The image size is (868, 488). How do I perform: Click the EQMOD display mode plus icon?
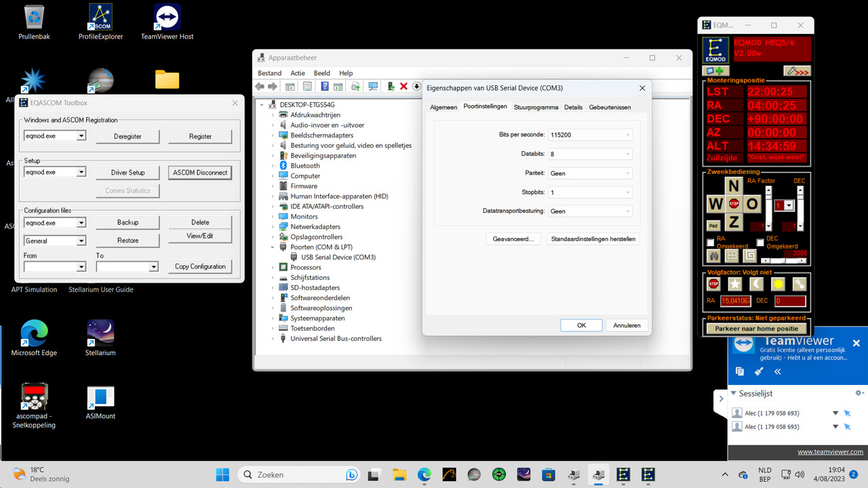click(715, 70)
